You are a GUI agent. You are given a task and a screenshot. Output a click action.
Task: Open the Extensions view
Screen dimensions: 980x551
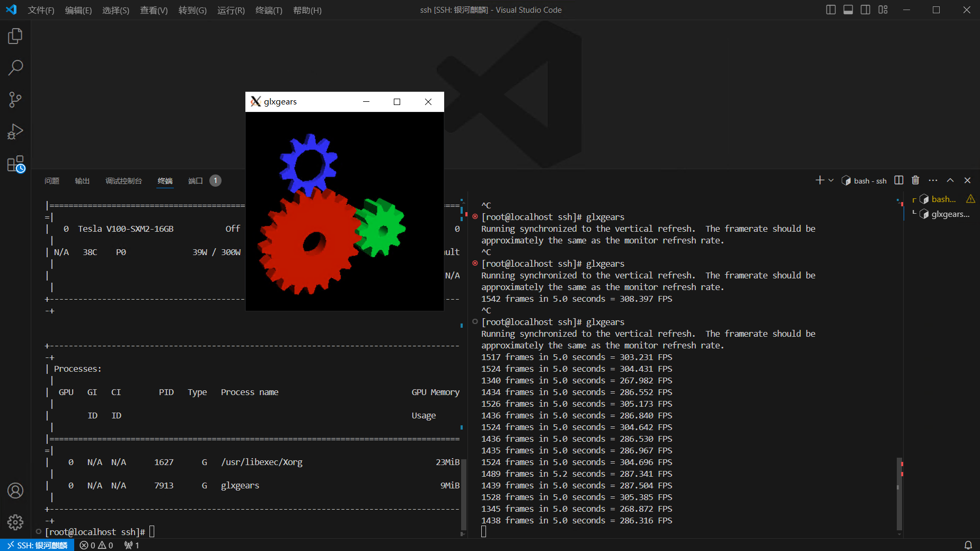pos(15,164)
